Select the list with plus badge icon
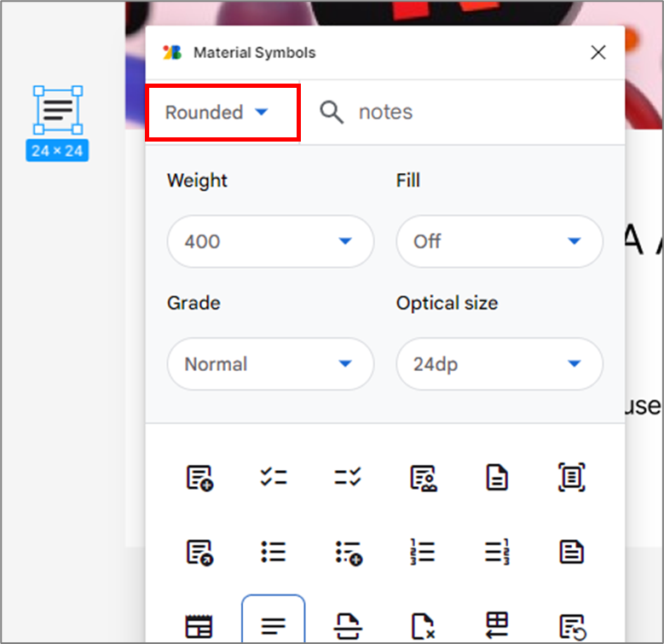The height and width of the screenshot is (644, 664). click(199, 478)
